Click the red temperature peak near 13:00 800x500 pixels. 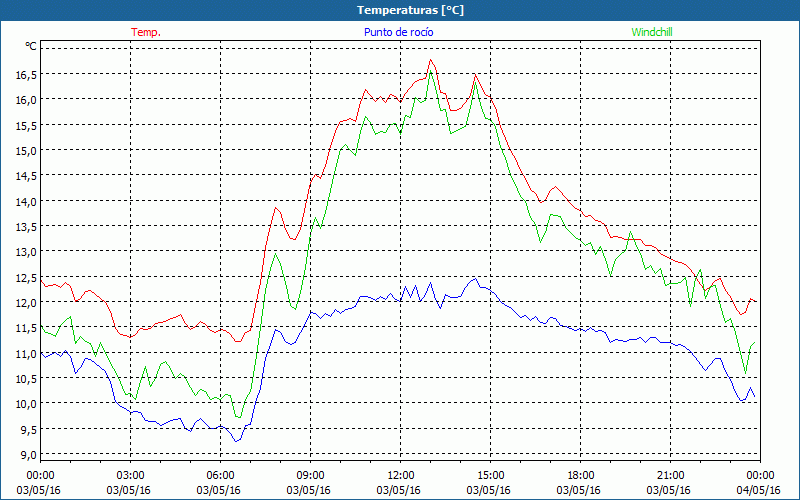(430, 60)
